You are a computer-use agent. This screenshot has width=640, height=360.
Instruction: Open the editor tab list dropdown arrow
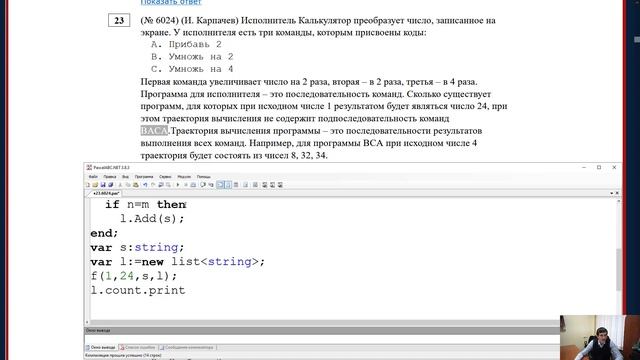611,193
